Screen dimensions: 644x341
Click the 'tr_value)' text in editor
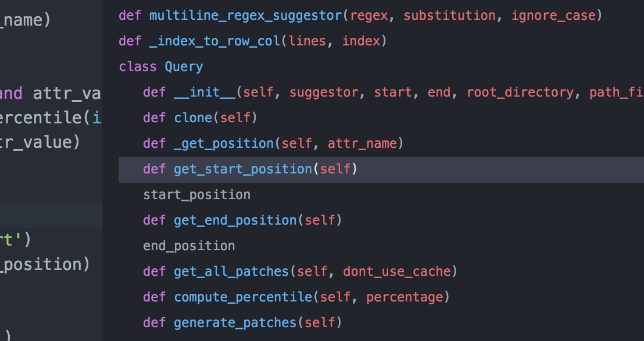click(x=40, y=143)
